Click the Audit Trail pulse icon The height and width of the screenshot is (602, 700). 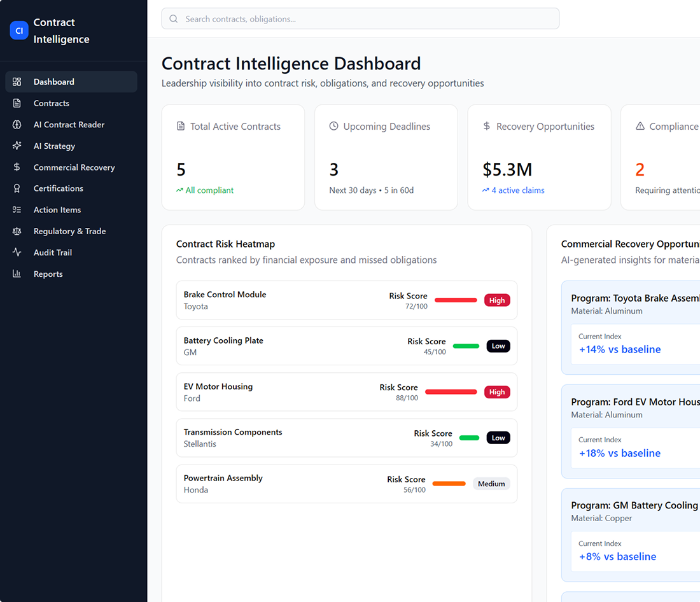click(17, 253)
